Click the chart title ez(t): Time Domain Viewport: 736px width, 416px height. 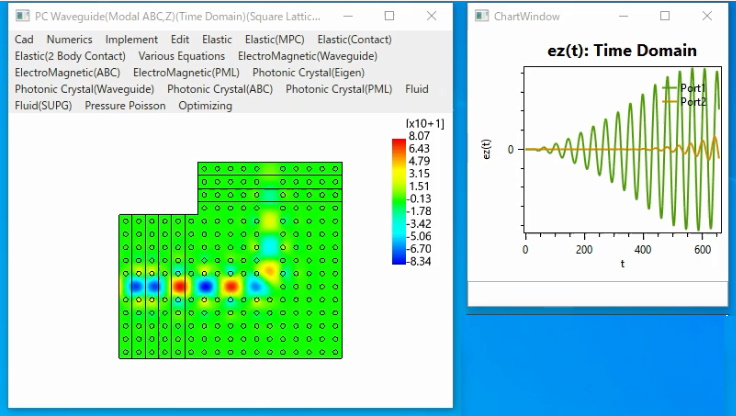622,50
